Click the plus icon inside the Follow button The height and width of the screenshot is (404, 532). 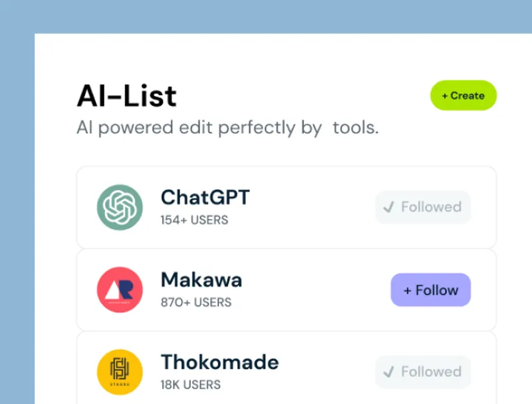tap(407, 290)
